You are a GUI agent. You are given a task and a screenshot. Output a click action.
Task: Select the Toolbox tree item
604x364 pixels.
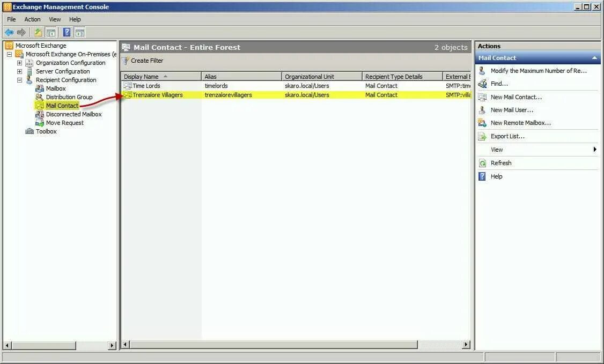pos(46,131)
